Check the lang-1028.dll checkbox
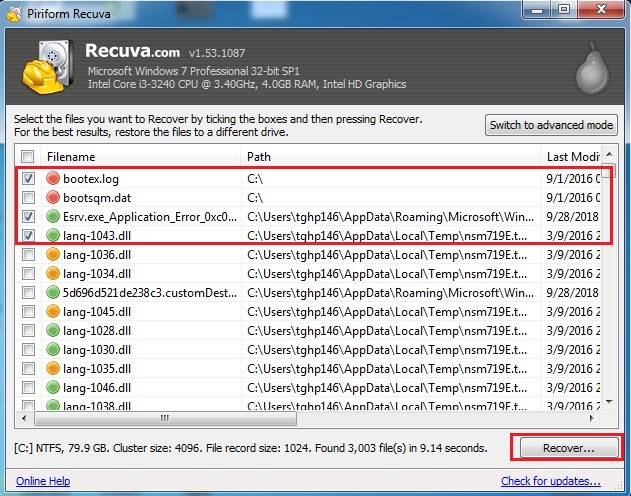This screenshot has height=496, width=631. point(28,331)
